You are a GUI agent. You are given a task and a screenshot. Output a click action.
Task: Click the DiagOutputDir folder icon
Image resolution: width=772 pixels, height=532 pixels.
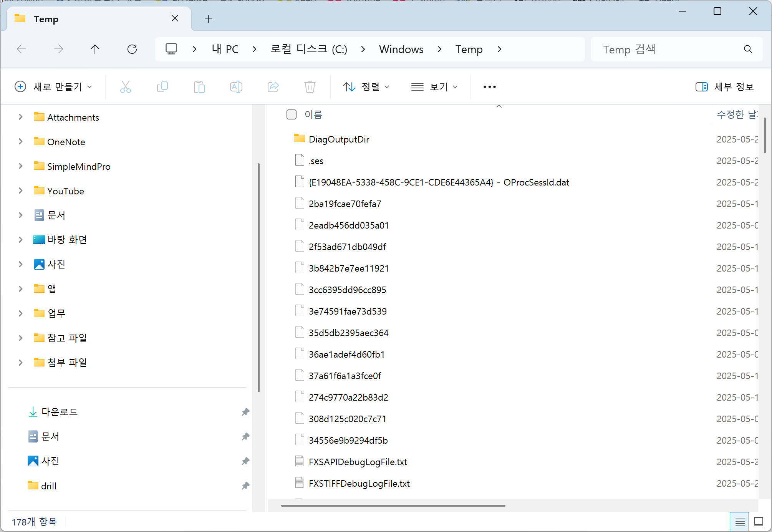(300, 138)
